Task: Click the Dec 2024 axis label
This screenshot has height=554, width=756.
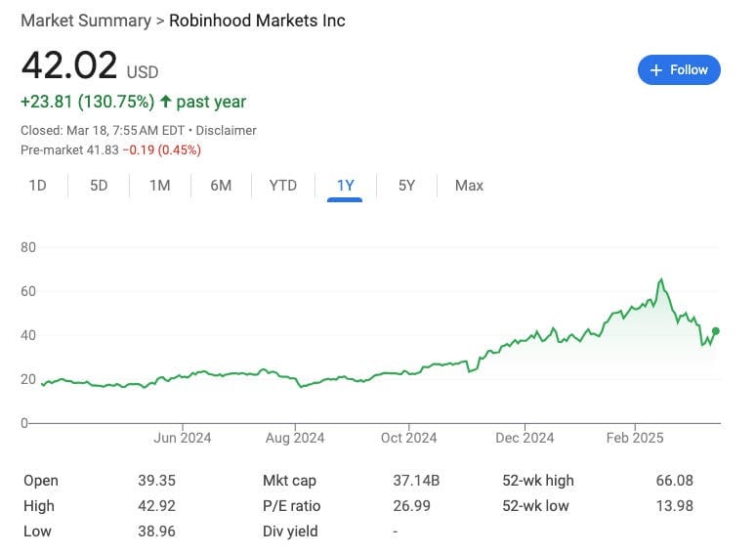Action: click(525, 438)
